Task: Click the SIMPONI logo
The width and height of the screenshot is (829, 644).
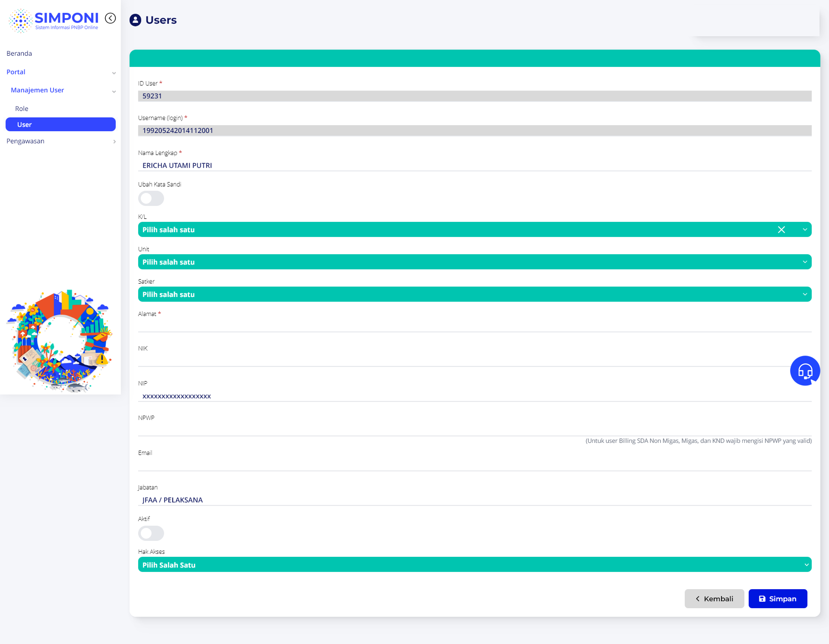Action: click(54, 20)
